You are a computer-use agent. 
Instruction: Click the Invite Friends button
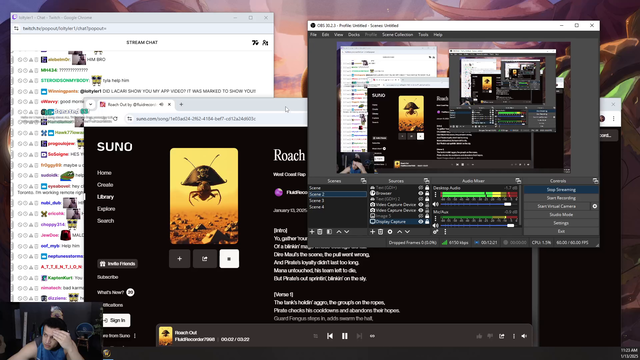click(117, 264)
